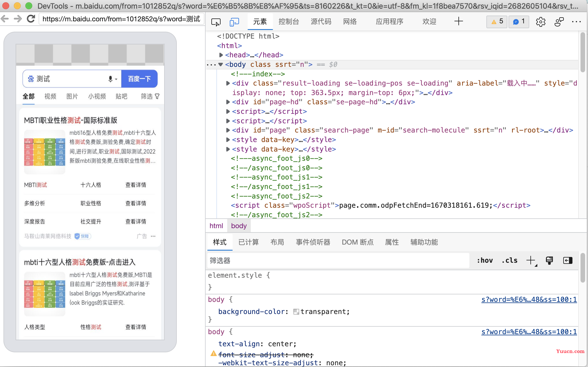This screenshot has width=588, height=367.
Task: Open the 欢迎 welcome tab
Action: click(x=429, y=22)
